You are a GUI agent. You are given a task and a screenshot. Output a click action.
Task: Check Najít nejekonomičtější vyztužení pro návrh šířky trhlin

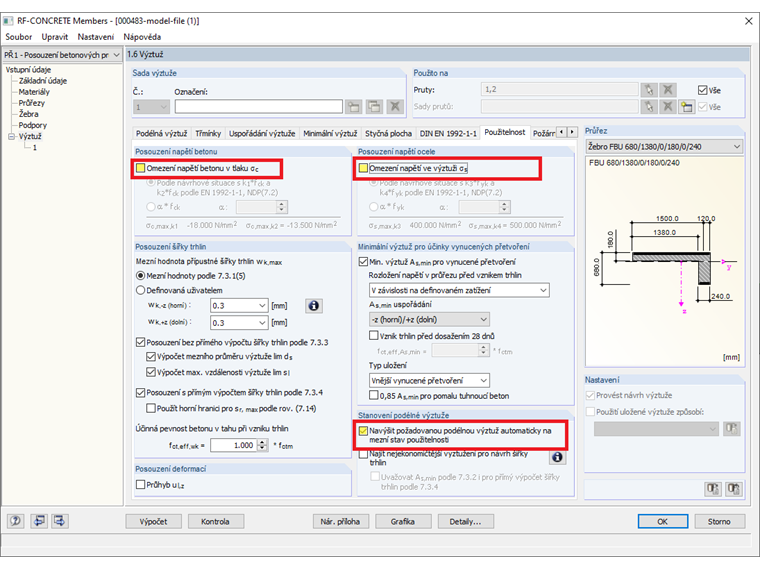tap(363, 454)
